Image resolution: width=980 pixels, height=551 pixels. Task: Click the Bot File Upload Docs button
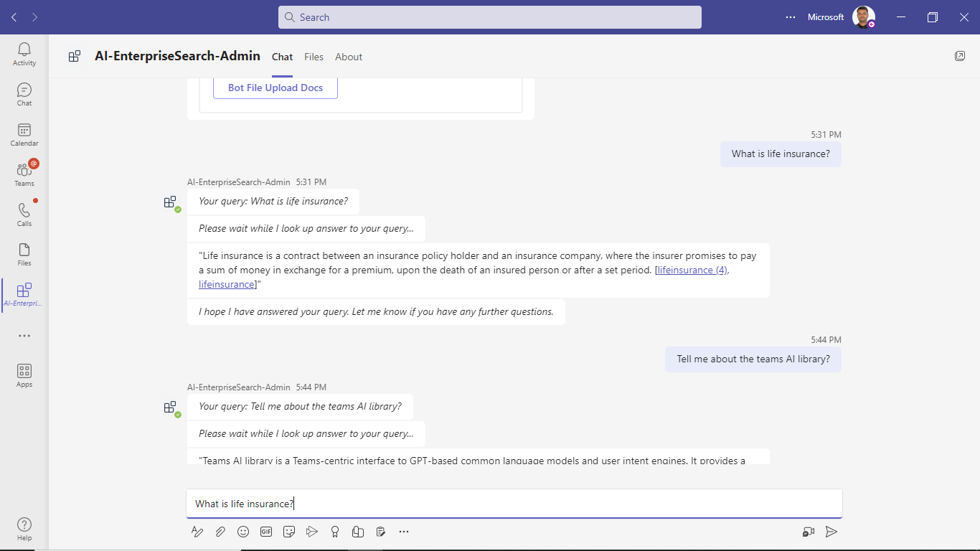point(275,88)
